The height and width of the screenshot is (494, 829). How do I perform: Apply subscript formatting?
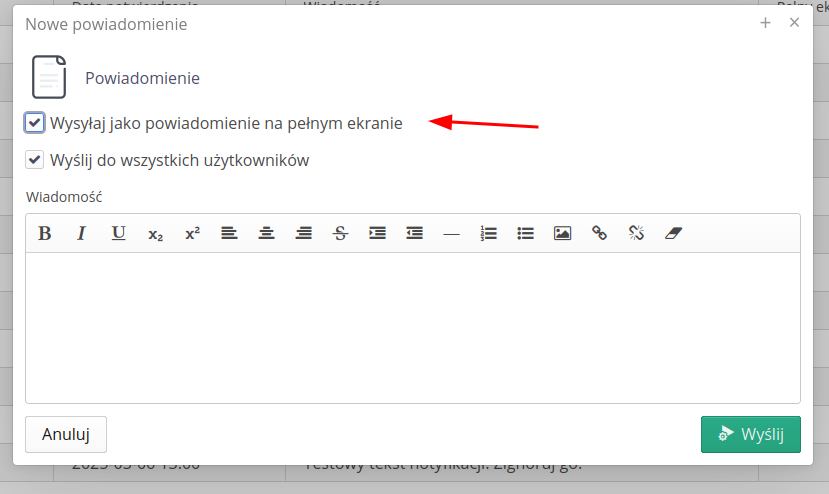point(156,233)
